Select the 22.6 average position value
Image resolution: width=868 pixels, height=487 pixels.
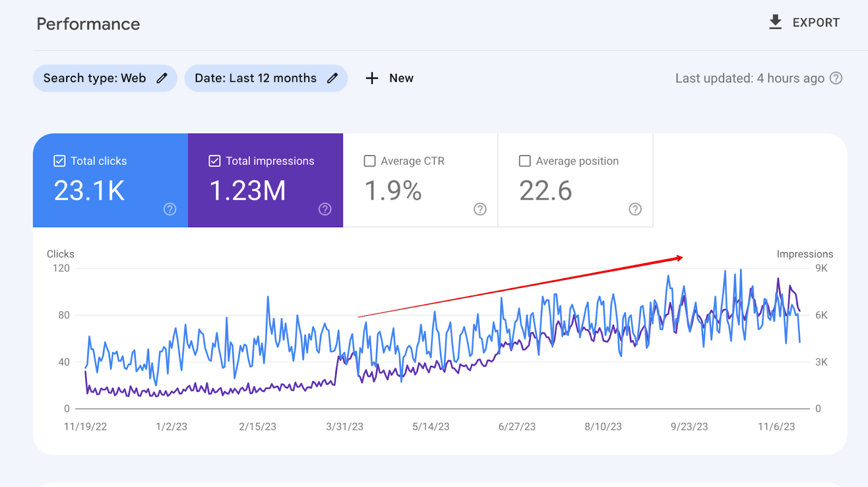click(x=545, y=191)
